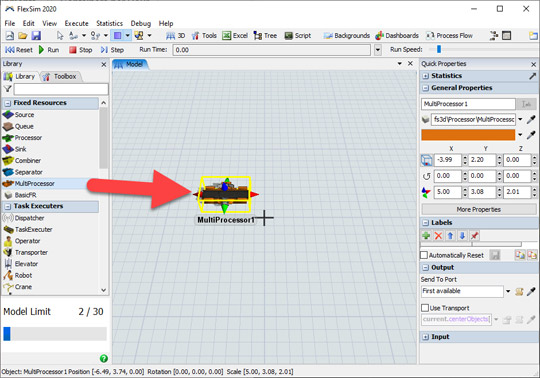Screen dimensions: 540x378
Task: Select the Model view tab
Action: 130,64
